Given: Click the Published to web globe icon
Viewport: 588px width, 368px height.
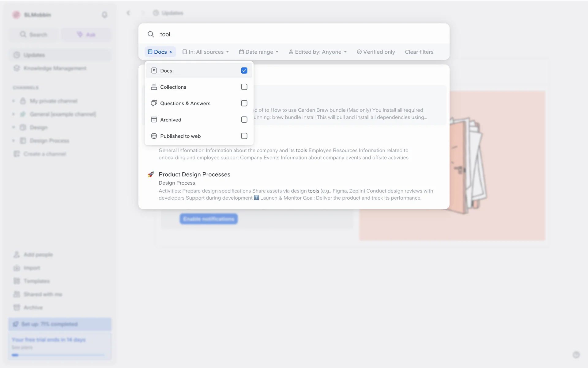Looking at the screenshot, I should coord(154,136).
